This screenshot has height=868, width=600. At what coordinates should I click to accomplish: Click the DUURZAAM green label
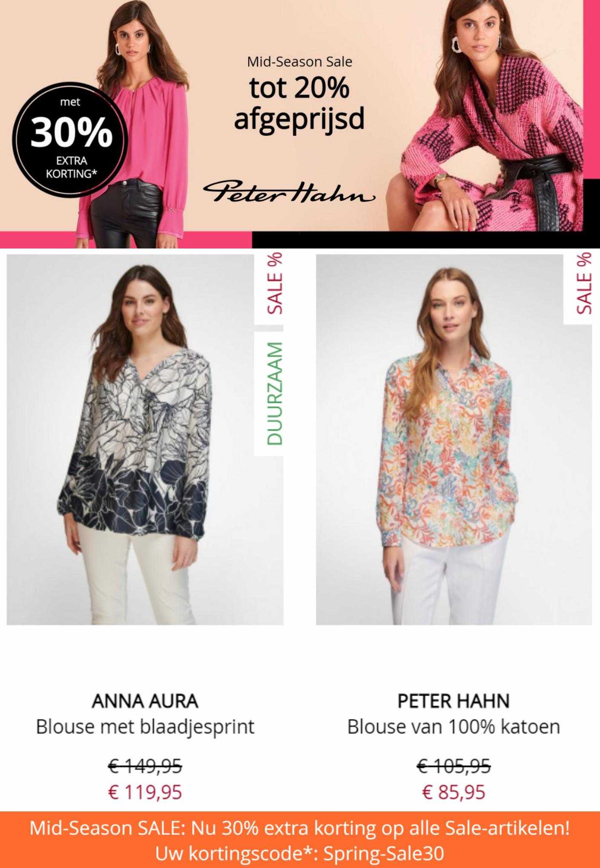pos(269,393)
